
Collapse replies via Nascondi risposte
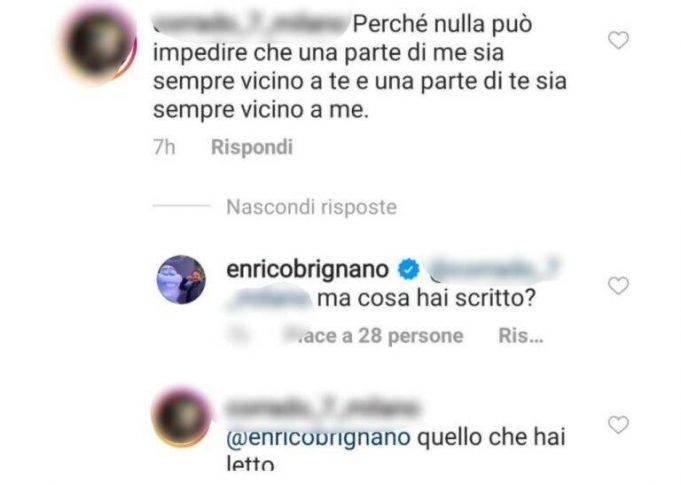coord(311,207)
